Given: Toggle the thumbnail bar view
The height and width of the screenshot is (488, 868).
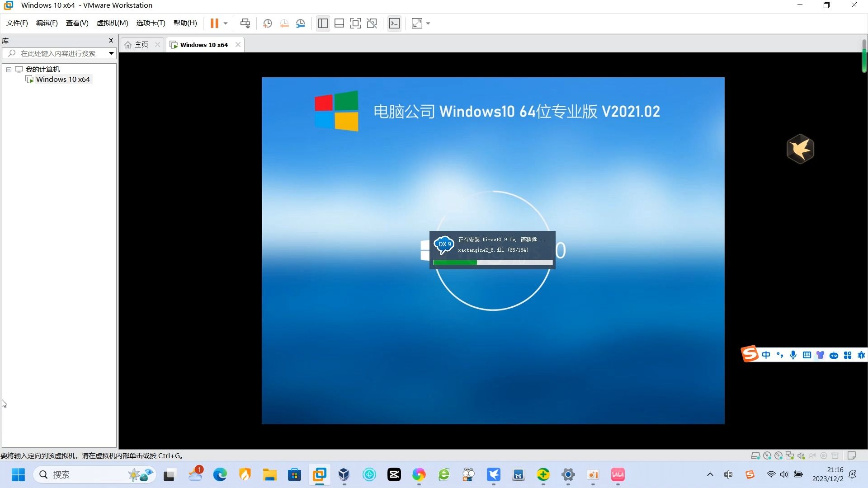Looking at the screenshot, I should 339,23.
